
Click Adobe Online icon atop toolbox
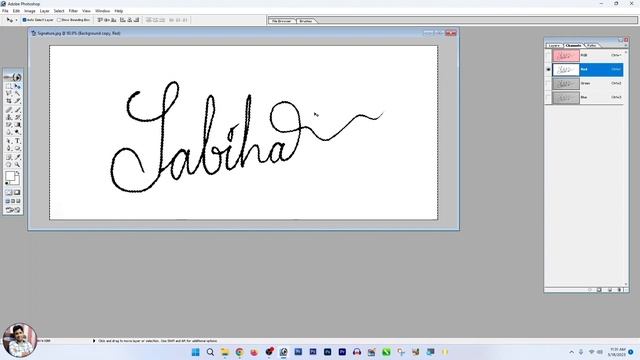pyautogui.click(x=13, y=77)
